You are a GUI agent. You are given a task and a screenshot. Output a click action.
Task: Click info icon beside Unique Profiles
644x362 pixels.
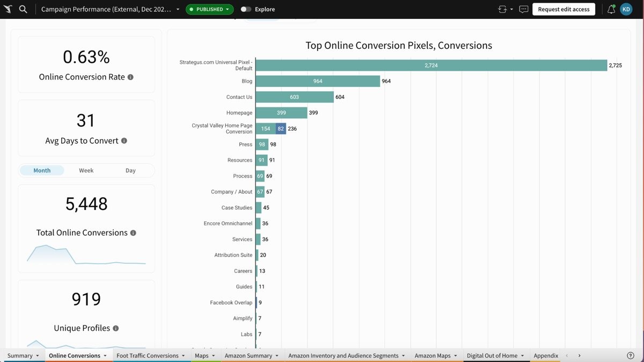(x=115, y=328)
